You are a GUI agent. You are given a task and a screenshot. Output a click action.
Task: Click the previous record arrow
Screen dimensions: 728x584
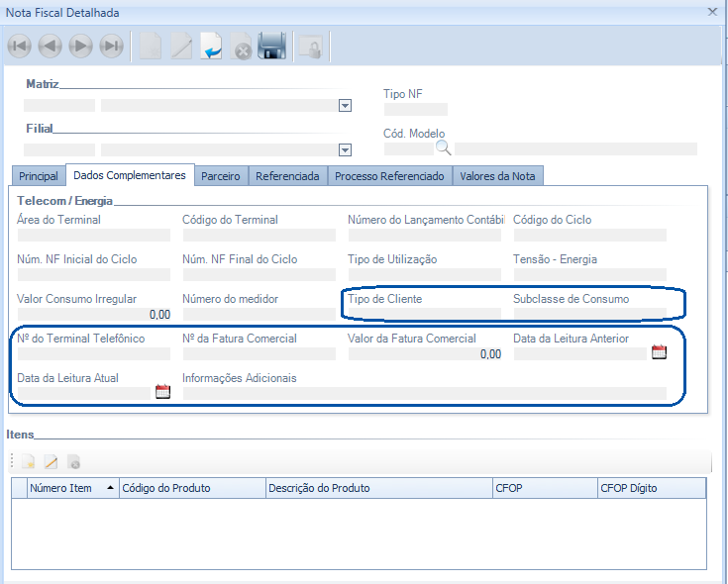click(51, 46)
